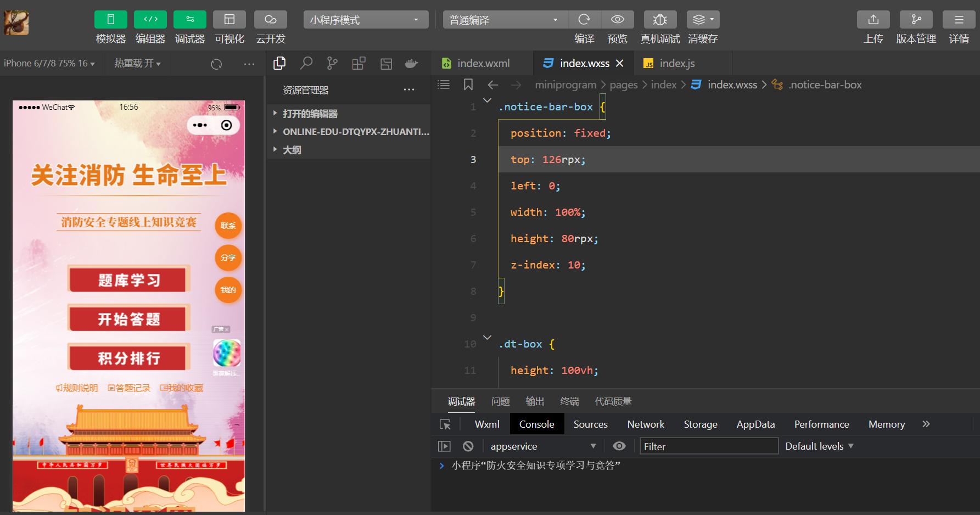Toggle 预览 preview eye mode

[618, 19]
